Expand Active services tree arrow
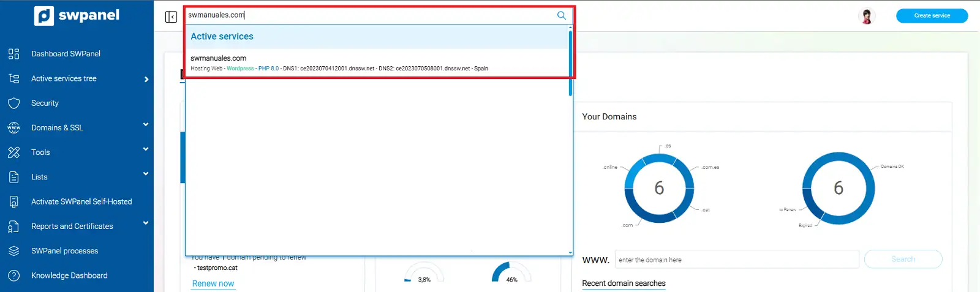The height and width of the screenshot is (292, 980). [146, 79]
